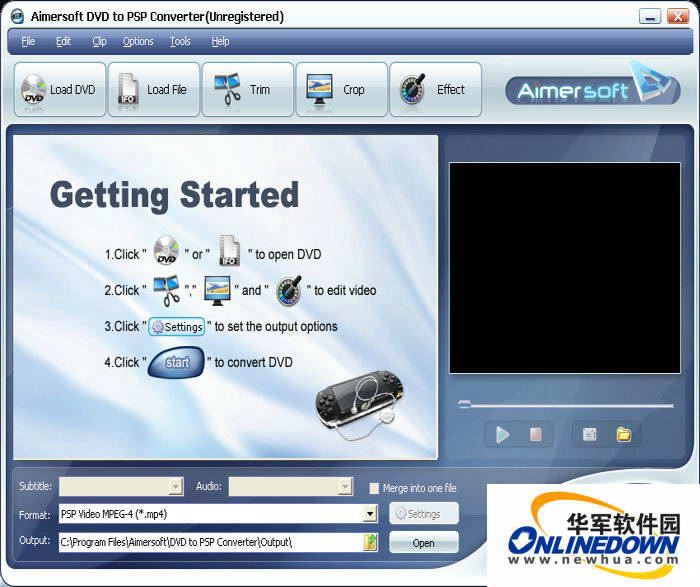Click the Open output folder button

coord(424,543)
